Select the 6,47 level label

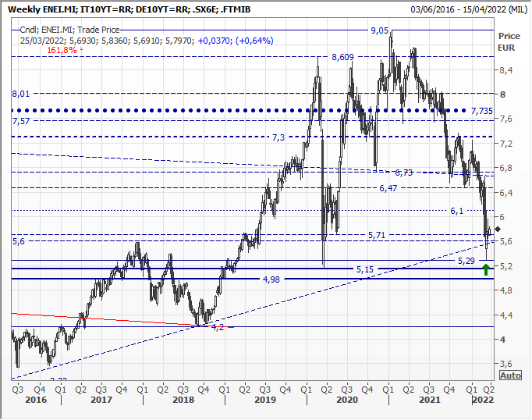(389, 189)
